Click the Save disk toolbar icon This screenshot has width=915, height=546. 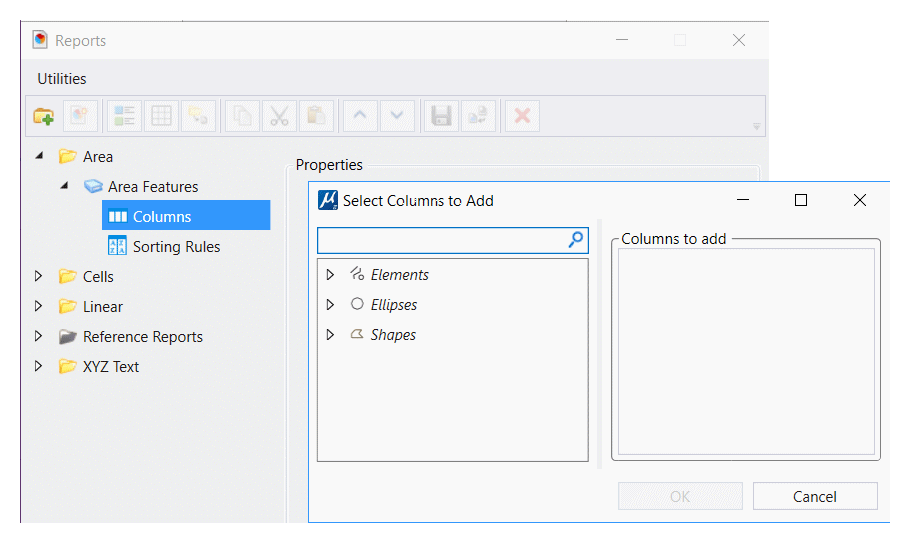(440, 116)
